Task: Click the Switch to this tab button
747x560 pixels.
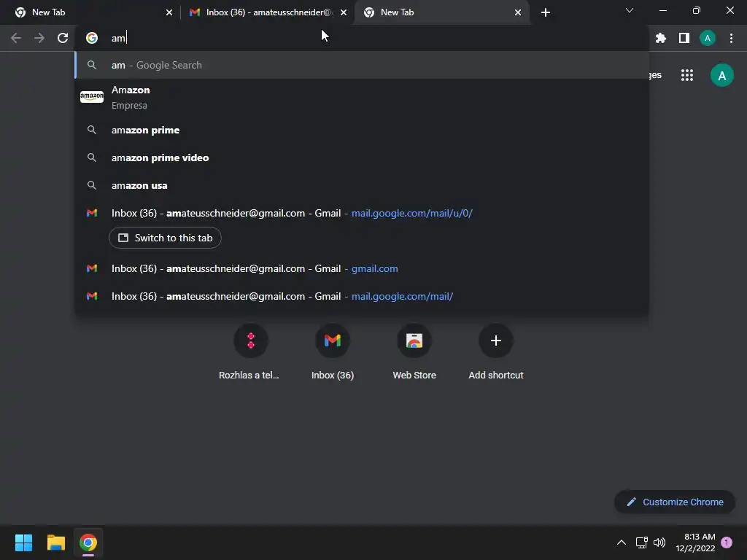Action: [165, 238]
